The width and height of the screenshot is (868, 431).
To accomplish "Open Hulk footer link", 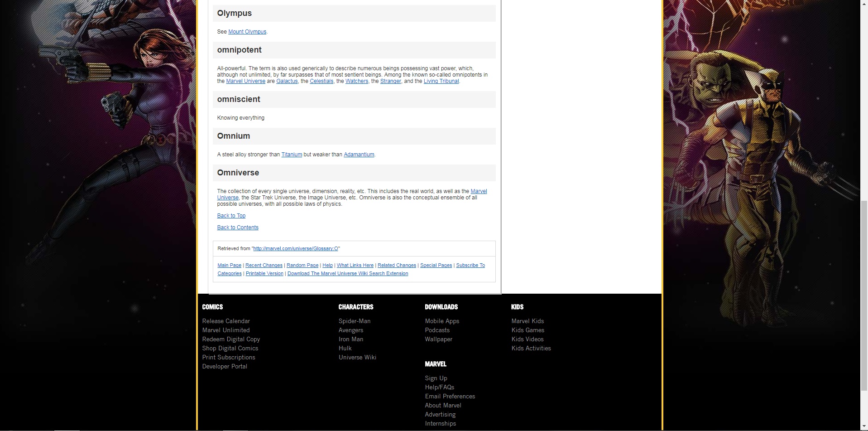I will pos(345,348).
